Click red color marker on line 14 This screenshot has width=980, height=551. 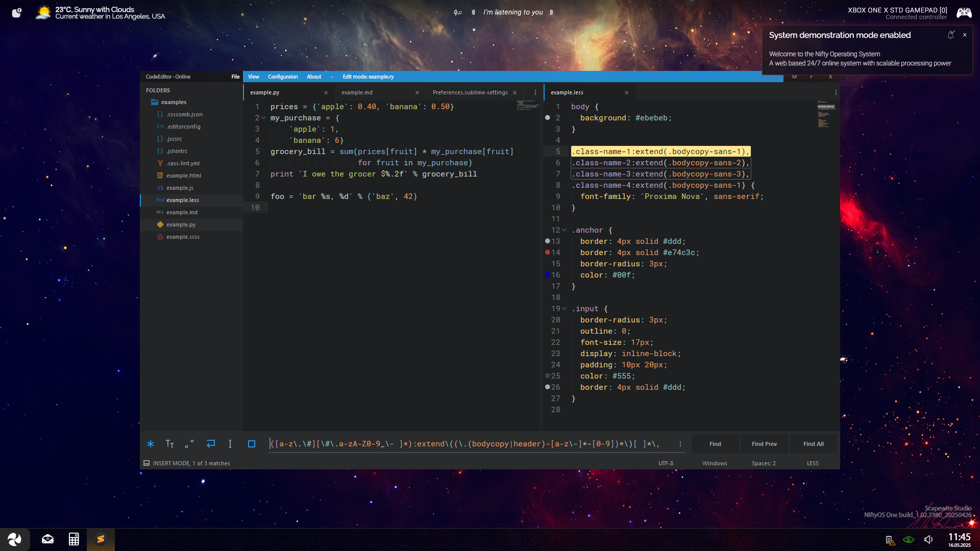548,253
